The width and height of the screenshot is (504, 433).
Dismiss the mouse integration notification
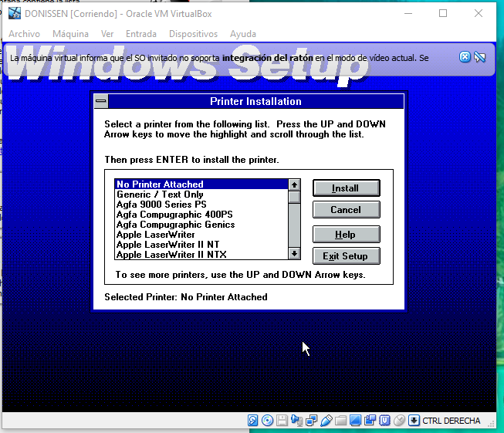pyautogui.click(x=465, y=57)
